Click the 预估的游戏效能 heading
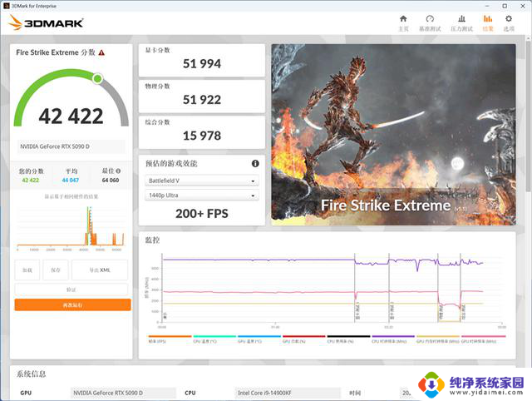 [171, 164]
